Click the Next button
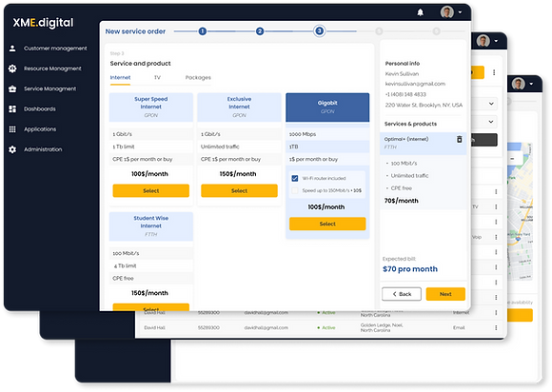Screen dimensions: 552x392 (445, 294)
